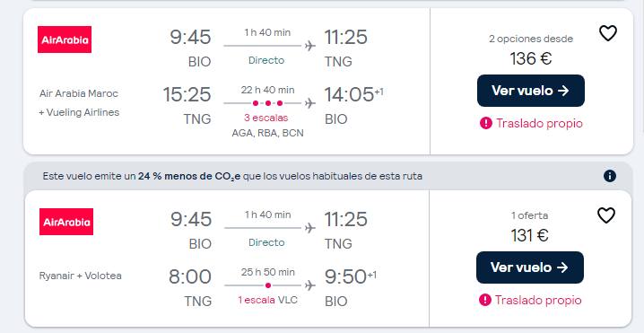Click the AirArabia logo on second flight card
Image resolution: width=644 pixels, height=333 pixels.
(66, 222)
